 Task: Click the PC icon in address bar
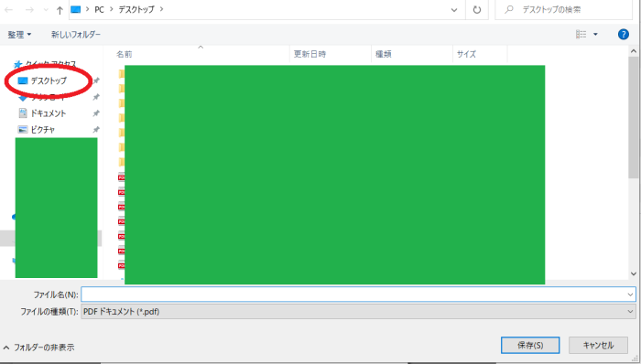point(76,9)
